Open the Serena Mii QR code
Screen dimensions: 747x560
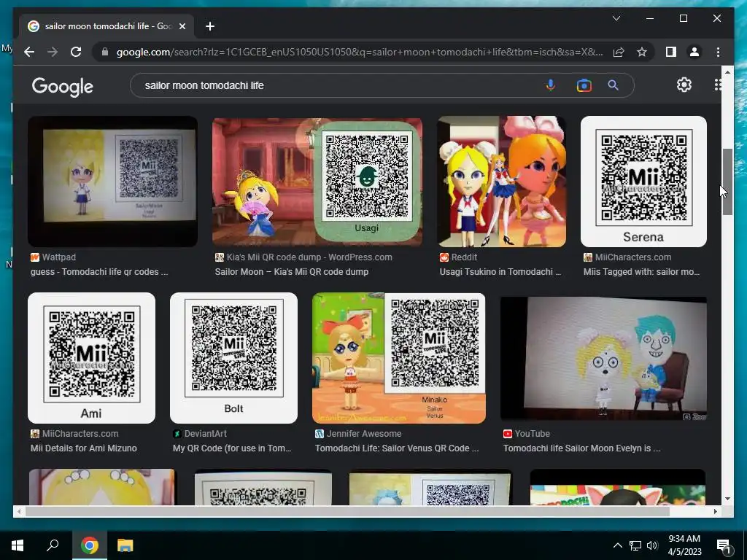(643, 182)
